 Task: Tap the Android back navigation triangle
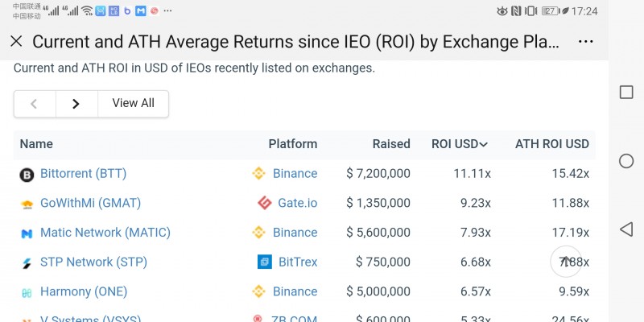[625, 229]
